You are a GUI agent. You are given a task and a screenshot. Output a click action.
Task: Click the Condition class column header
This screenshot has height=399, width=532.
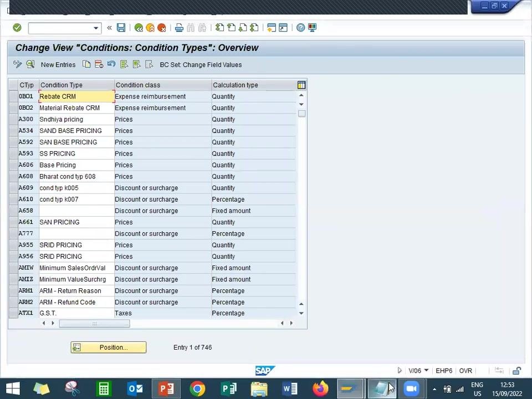click(x=162, y=85)
